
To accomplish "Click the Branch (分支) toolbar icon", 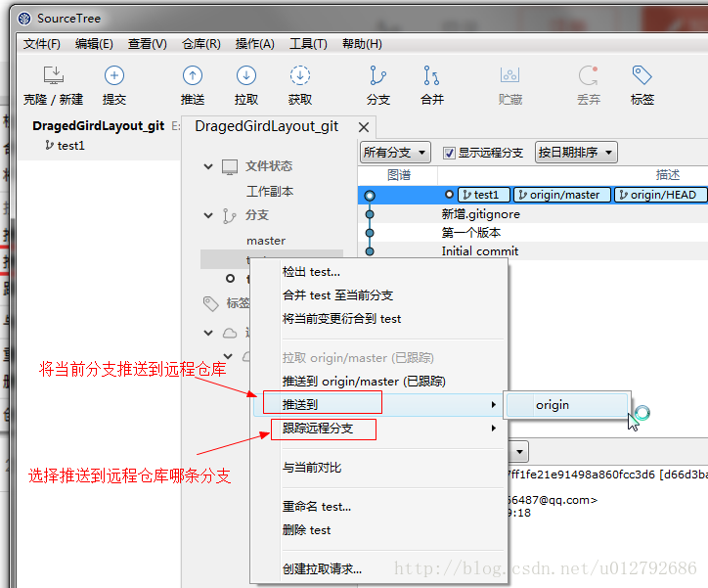I will point(377,75).
